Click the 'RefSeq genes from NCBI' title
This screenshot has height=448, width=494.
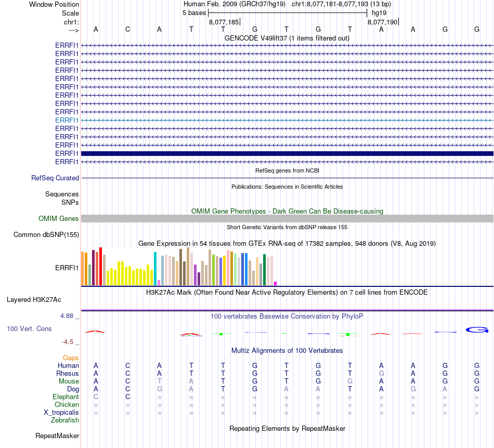[x=287, y=170]
